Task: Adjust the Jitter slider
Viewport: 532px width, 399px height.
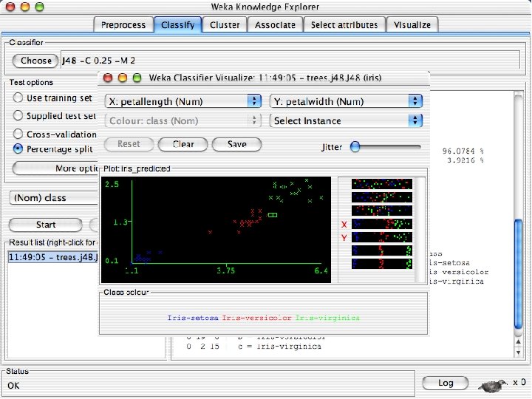Action: 355,147
